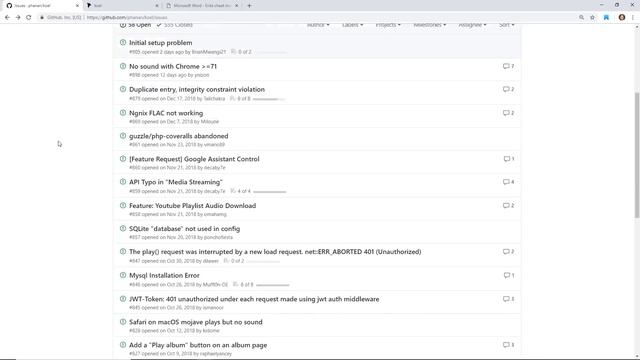Switch to the Microsoft Word browser tab
640x360 pixels.
[x=202, y=6]
